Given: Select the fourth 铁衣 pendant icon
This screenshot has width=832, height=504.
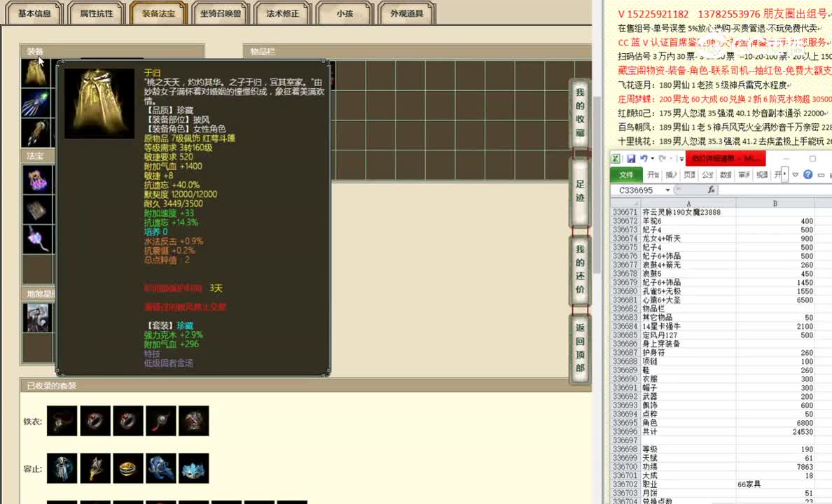Looking at the screenshot, I should coord(161,421).
